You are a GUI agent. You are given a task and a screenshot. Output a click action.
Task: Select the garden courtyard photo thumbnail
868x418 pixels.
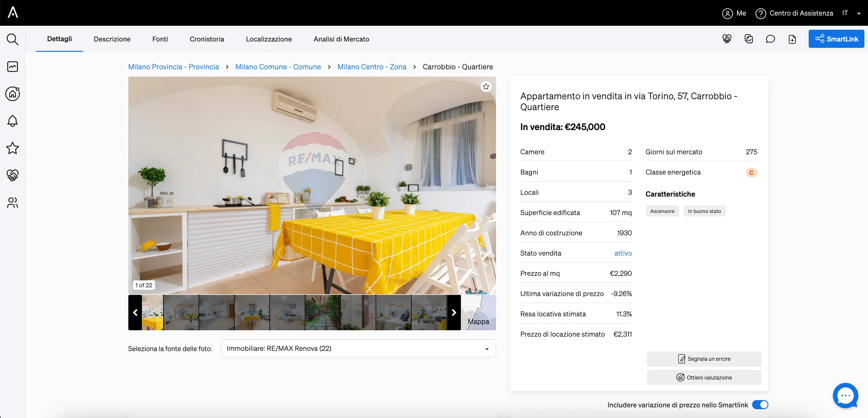323,312
